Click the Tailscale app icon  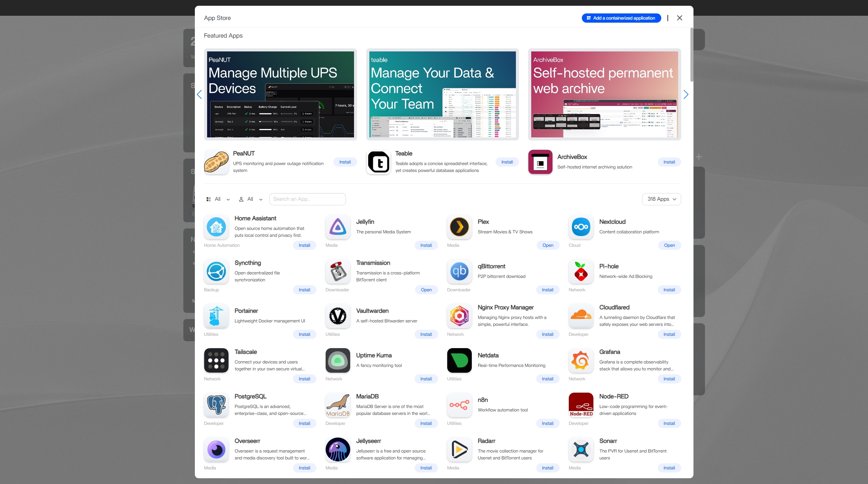pyautogui.click(x=216, y=360)
